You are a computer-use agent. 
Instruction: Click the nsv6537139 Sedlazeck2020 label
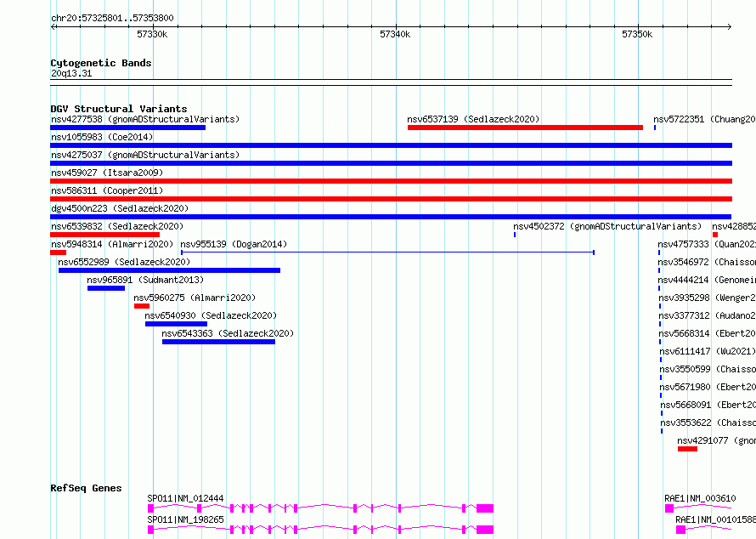(473, 119)
